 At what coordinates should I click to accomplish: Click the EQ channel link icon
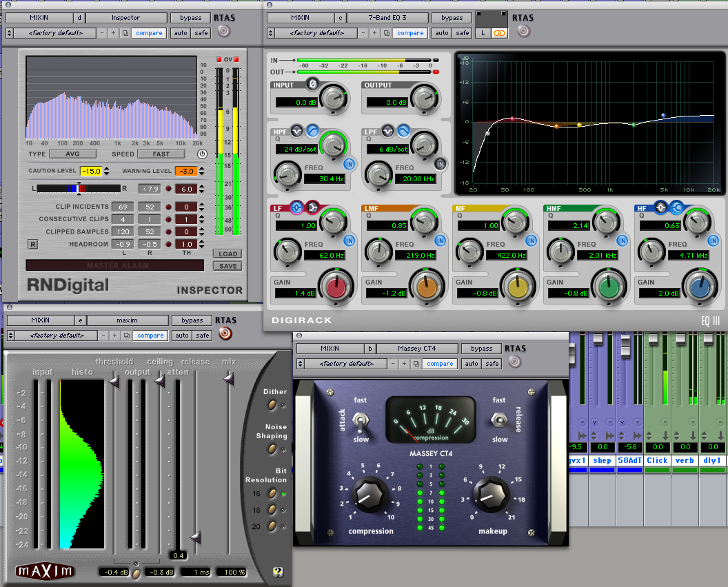click(499, 33)
